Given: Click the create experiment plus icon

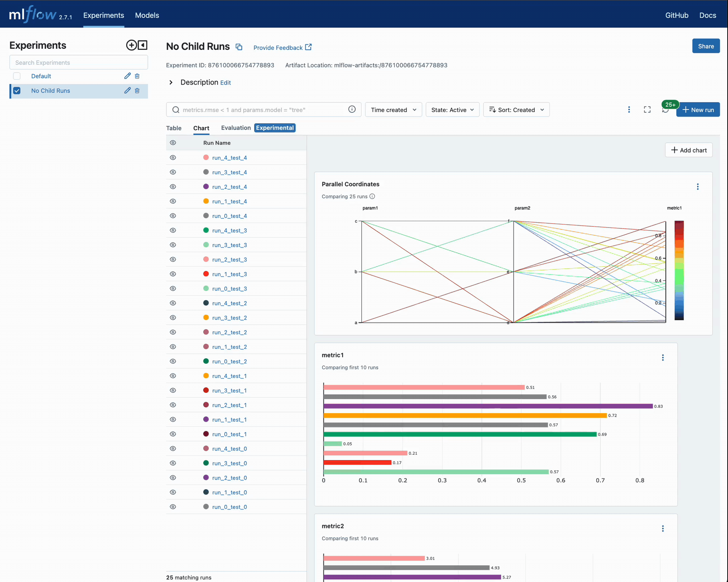Looking at the screenshot, I should pos(131,45).
